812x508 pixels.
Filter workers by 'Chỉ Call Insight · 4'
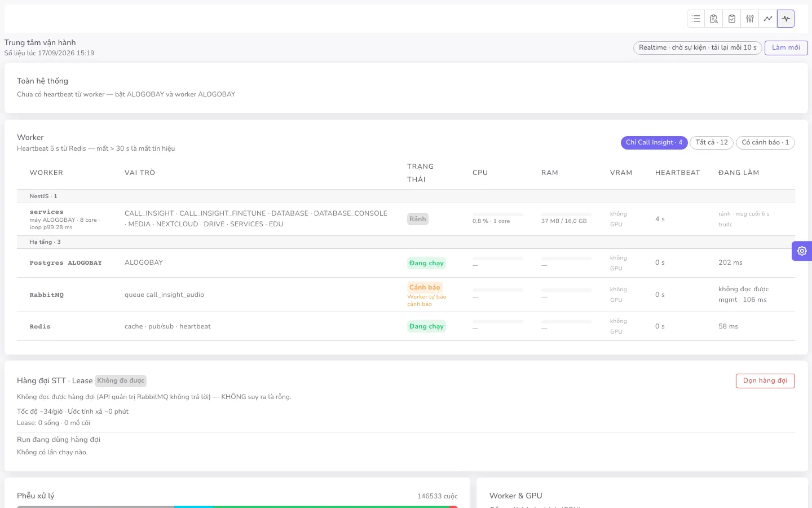click(654, 142)
